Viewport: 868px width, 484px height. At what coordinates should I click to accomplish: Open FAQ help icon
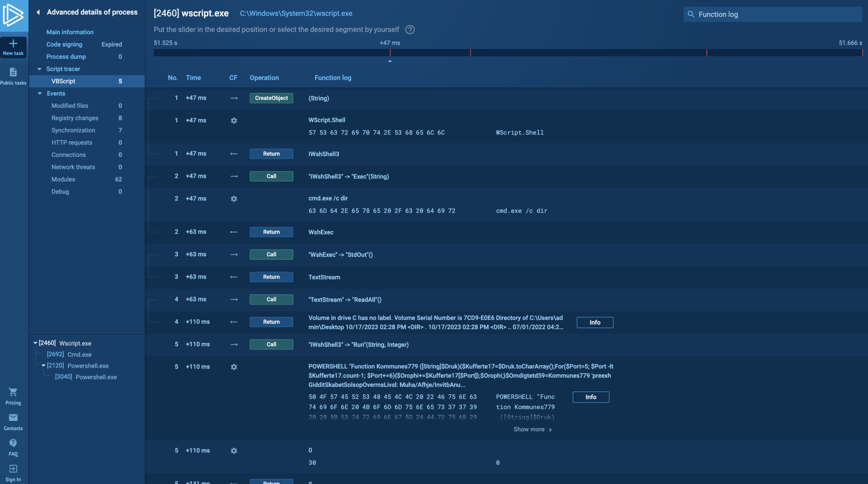click(x=13, y=443)
